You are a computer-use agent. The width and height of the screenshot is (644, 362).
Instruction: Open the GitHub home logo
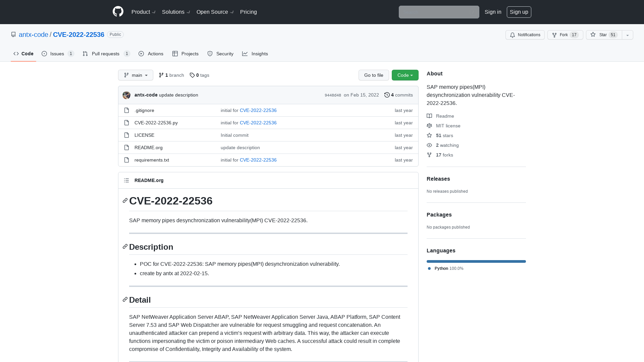click(x=118, y=12)
